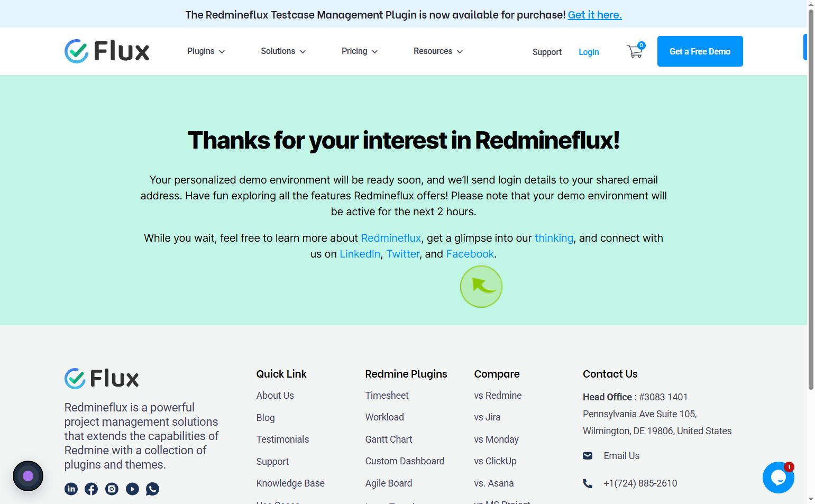This screenshot has height=504, width=815.
Task: Click the scrollbar down arrow
Action: point(811,499)
